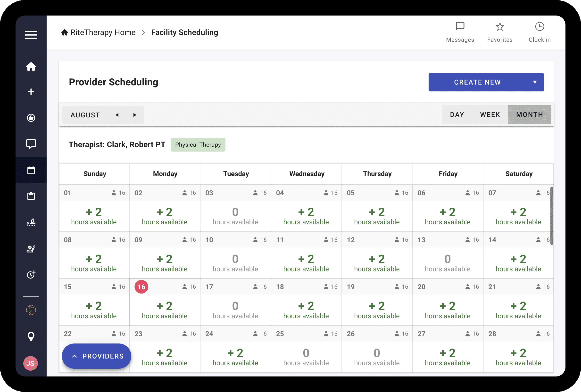Open the dashboard gauge icon in the sidebar
Viewport: 581px width, 392px height.
coord(31,118)
